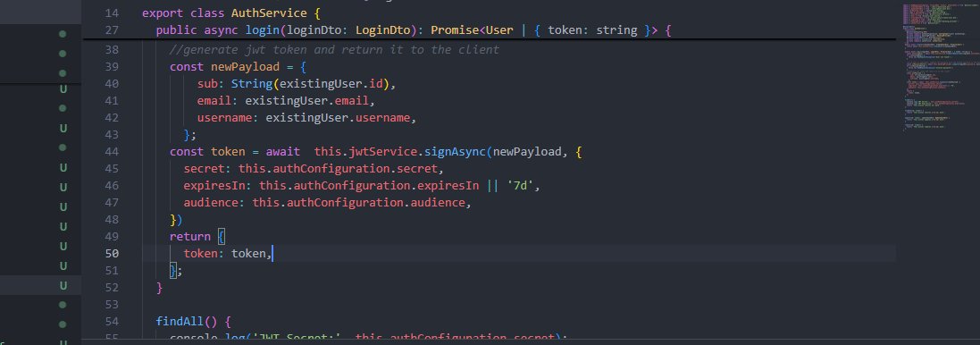980x345 pixels.
Task: Click the closing '})' on line 48
Action: coord(176,219)
